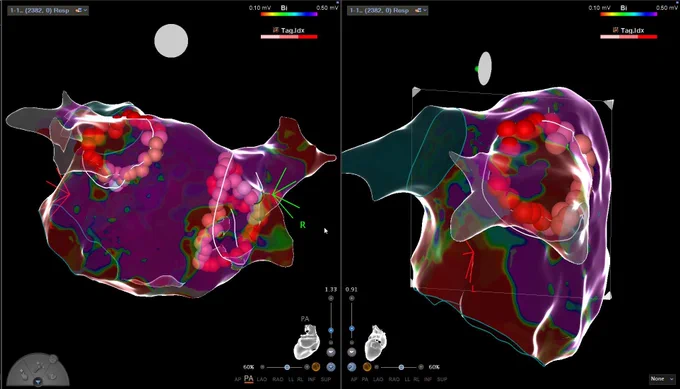
Task: Click right pane 0.10 mV lower threshold value
Action: pos(600,7)
